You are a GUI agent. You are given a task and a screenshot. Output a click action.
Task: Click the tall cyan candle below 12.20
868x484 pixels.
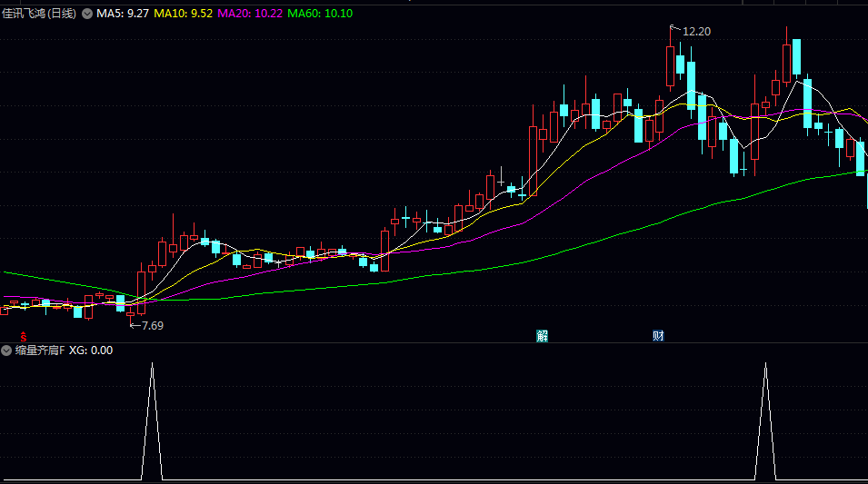coord(691,84)
